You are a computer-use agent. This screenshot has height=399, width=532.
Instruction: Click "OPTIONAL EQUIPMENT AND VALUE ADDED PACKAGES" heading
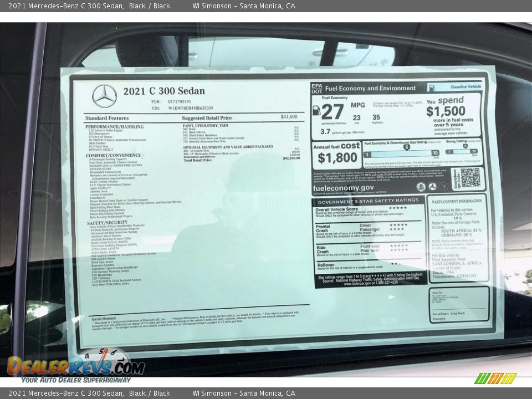click(x=228, y=147)
